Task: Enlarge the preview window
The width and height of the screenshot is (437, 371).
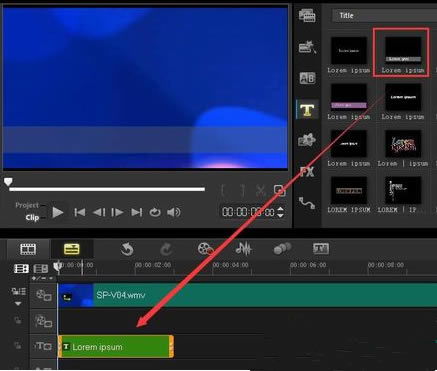Action: pos(279,191)
